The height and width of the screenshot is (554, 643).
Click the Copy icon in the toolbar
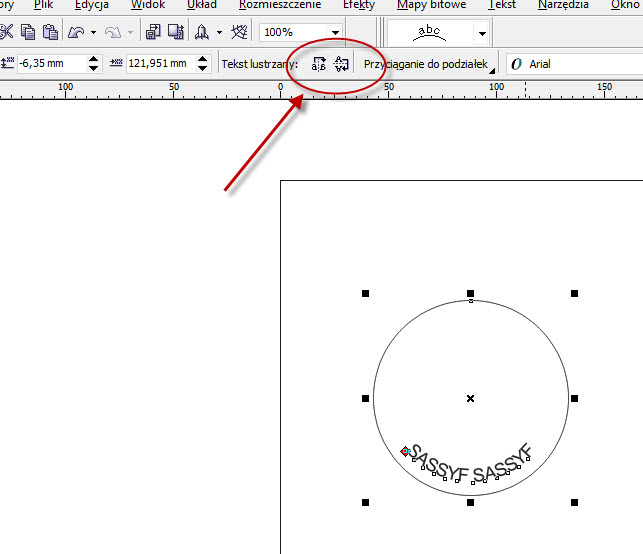pyautogui.click(x=28, y=32)
